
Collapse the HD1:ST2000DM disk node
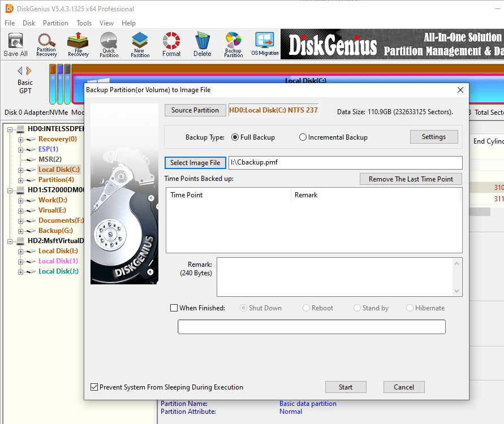click(x=11, y=190)
